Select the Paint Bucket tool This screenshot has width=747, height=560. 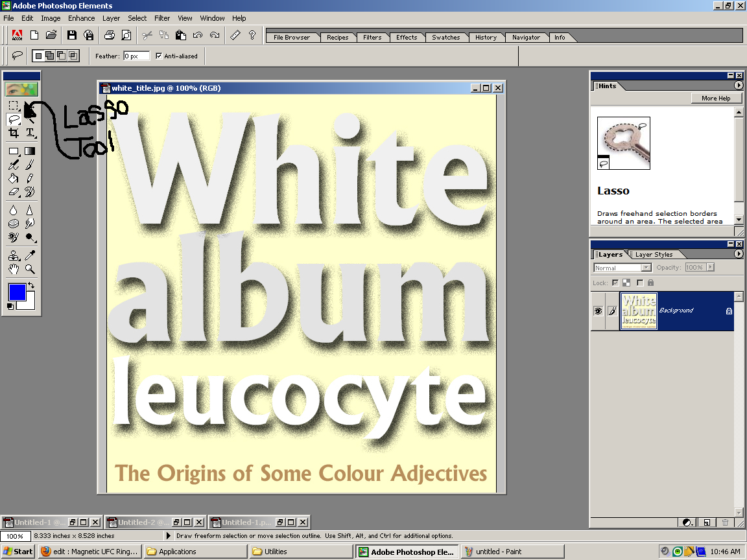[x=14, y=179]
